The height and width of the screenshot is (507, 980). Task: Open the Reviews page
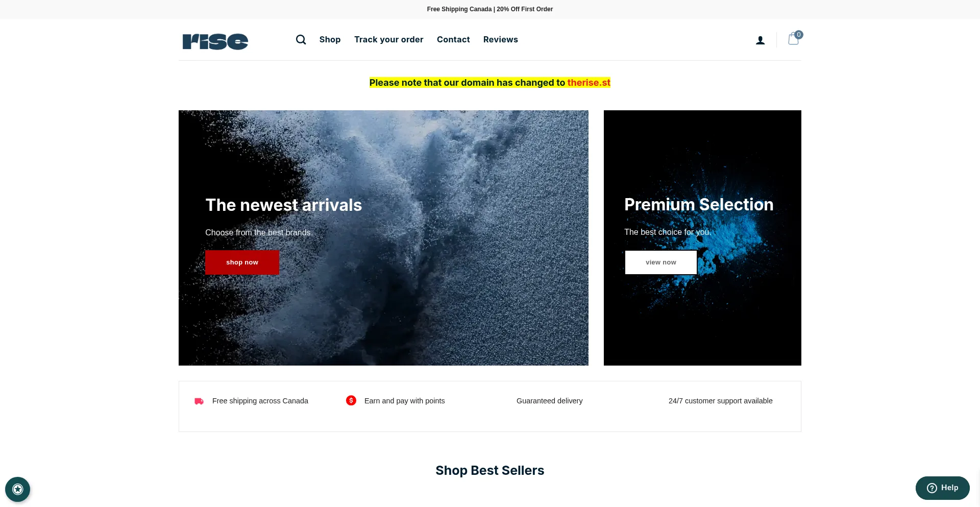(500, 39)
